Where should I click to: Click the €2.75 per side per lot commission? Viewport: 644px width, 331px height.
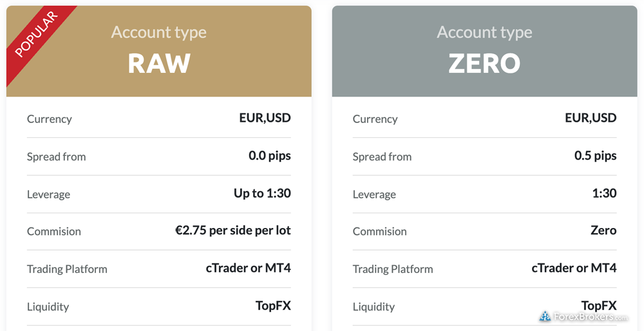pyautogui.click(x=233, y=231)
